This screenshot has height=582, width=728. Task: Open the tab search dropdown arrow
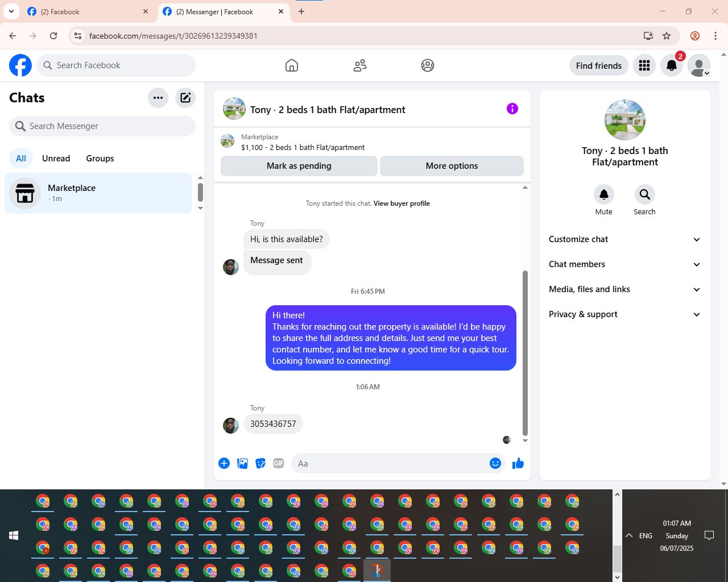click(11, 11)
